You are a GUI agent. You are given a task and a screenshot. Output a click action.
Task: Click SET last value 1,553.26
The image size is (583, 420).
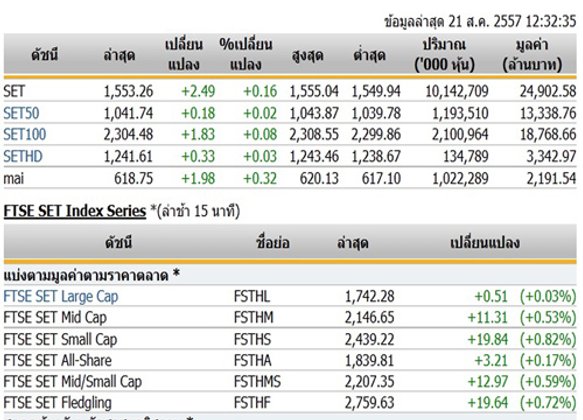pos(128,91)
